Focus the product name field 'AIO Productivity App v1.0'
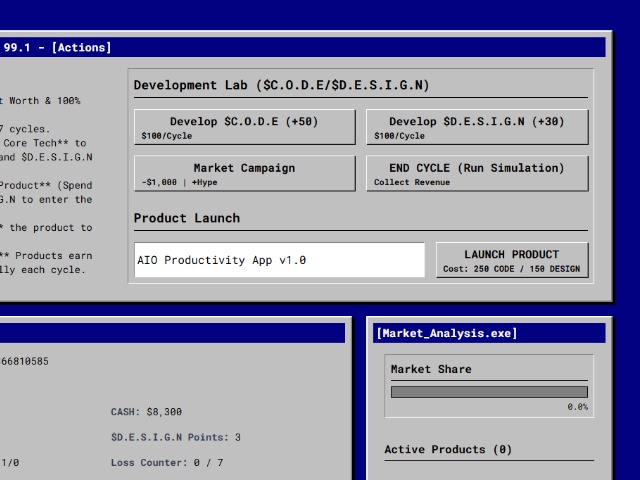Image resolution: width=640 pixels, height=480 pixels. click(280, 260)
